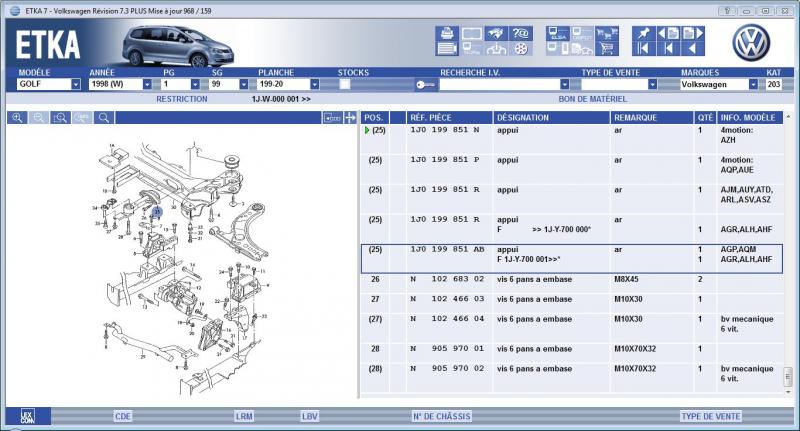Image resolution: width=800 pixels, height=431 pixels.
Task: Click the Volkswagen logo
Action: (x=751, y=43)
